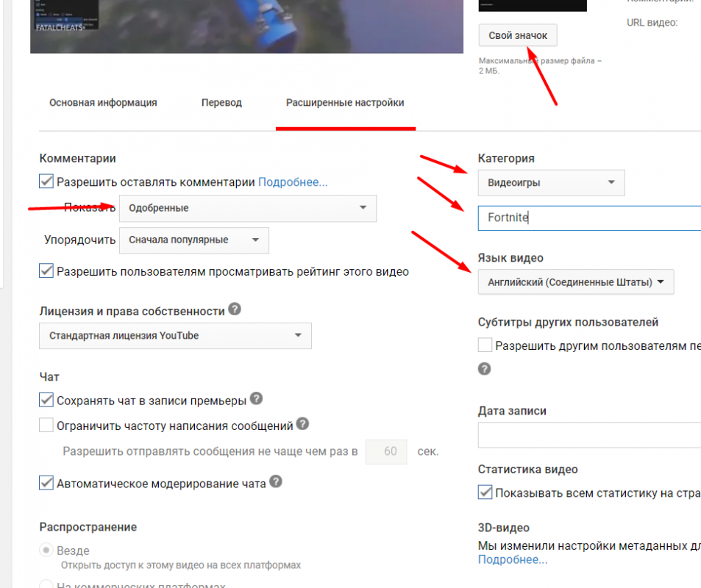
Task: Open the 'Стандартная лицензия YouTube' dropdown
Action: (175, 336)
